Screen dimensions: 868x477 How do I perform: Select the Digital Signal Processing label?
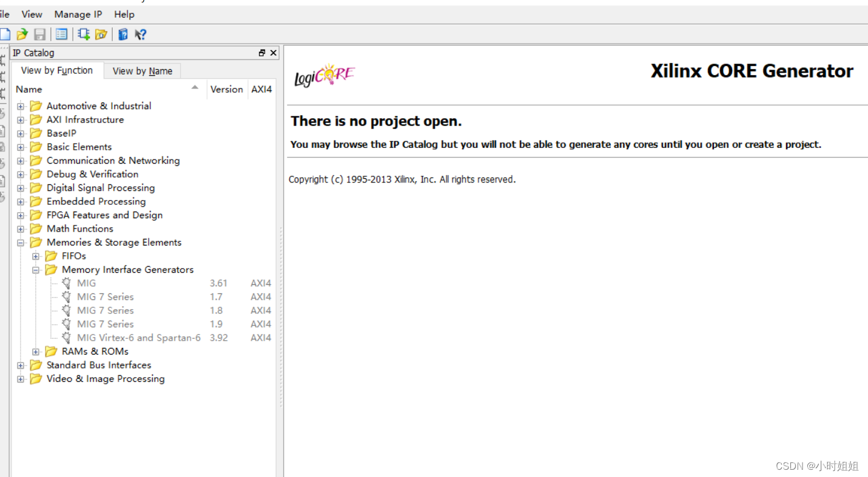[x=101, y=188]
